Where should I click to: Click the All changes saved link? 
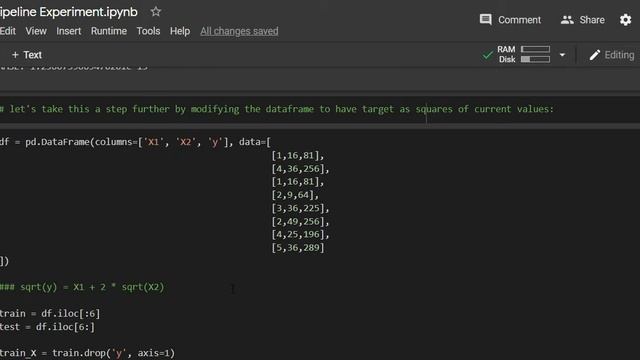point(239,31)
